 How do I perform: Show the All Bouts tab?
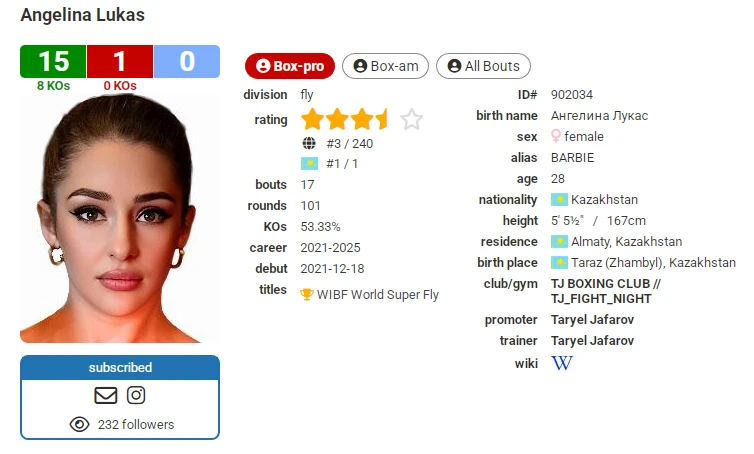click(483, 66)
